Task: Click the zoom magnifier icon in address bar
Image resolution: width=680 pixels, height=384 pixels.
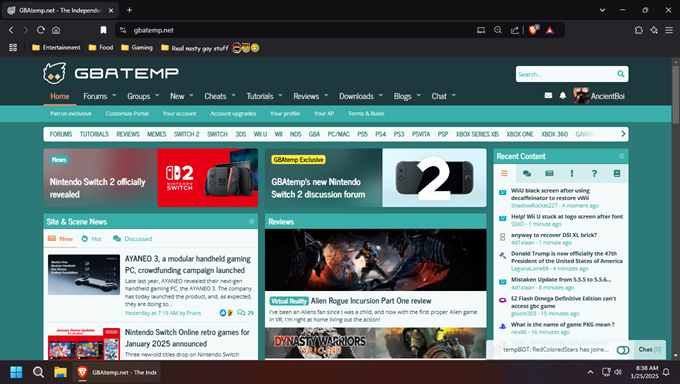Action: pos(498,30)
